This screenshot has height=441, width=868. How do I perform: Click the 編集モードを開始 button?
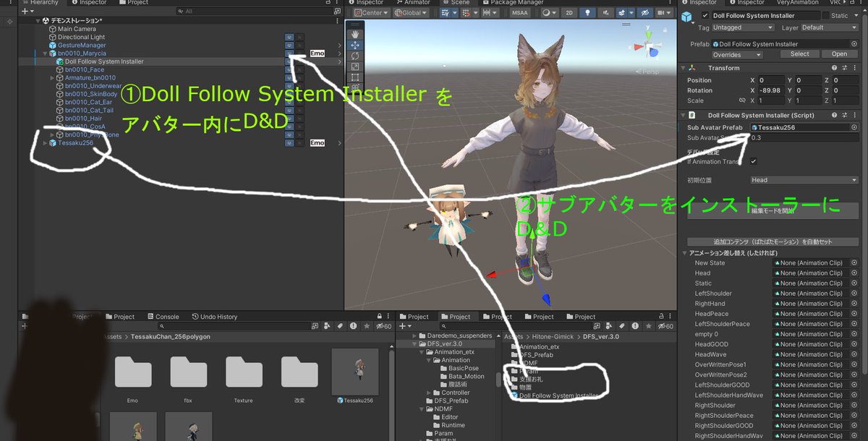(773, 210)
